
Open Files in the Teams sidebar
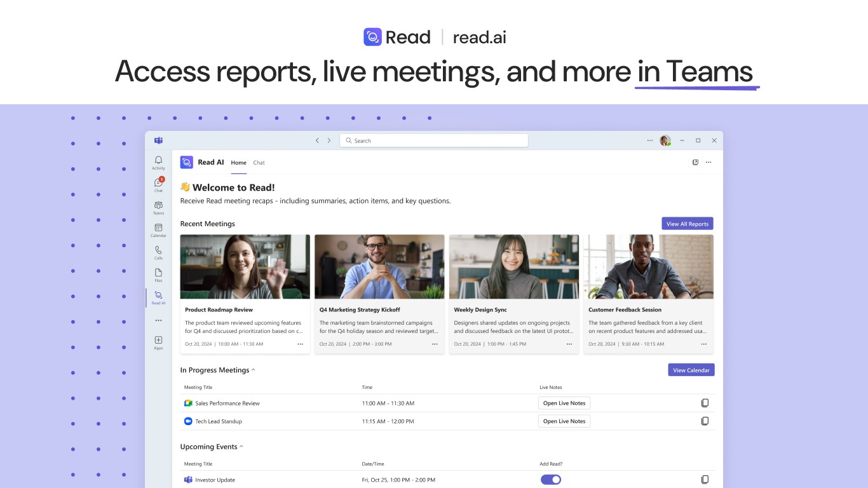pos(158,274)
